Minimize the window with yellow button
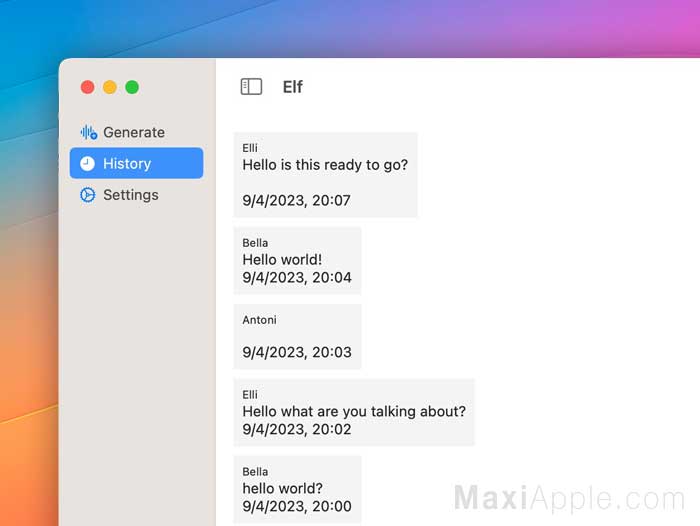The height and width of the screenshot is (526, 700). click(110, 87)
